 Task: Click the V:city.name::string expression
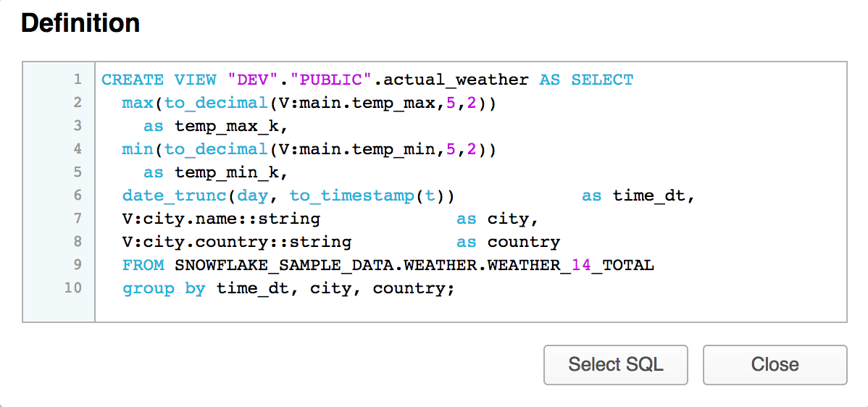pyautogui.click(x=221, y=219)
